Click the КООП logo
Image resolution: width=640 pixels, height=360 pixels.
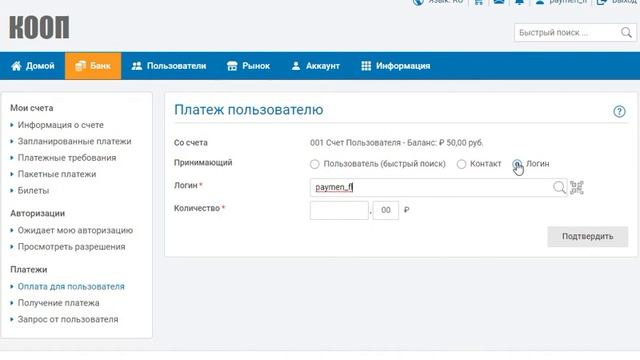coord(39,27)
